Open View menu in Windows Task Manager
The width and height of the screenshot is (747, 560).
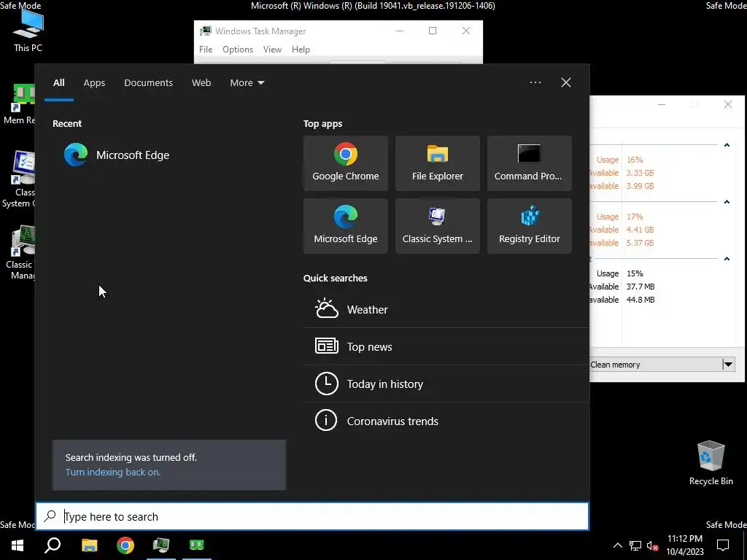pyautogui.click(x=272, y=50)
